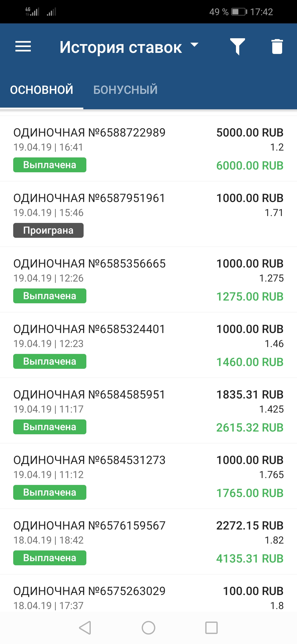This screenshot has width=297, height=644.
Task: Expand the История ставок dropdown arrow
Action: click(194, 45)
